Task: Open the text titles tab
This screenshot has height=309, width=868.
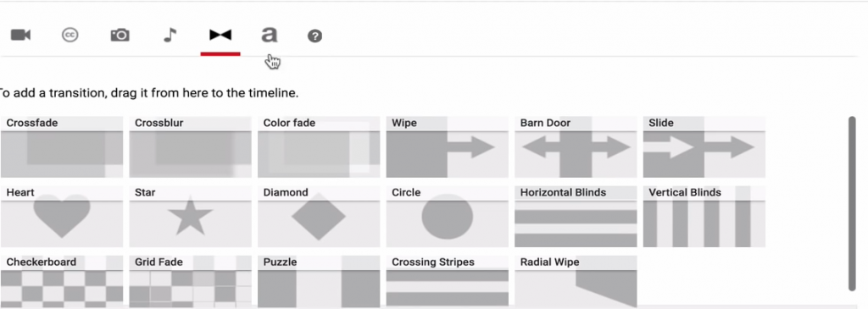Action: click(x=269, y=36)
